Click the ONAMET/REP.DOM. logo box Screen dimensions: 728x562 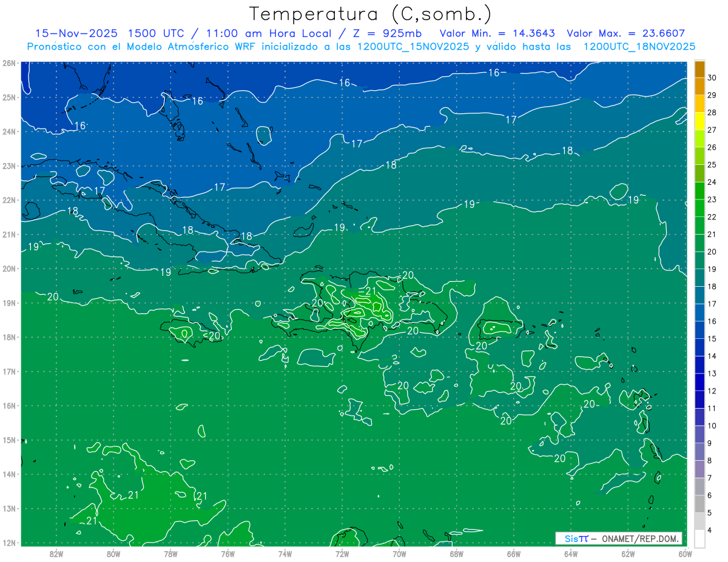619,538
